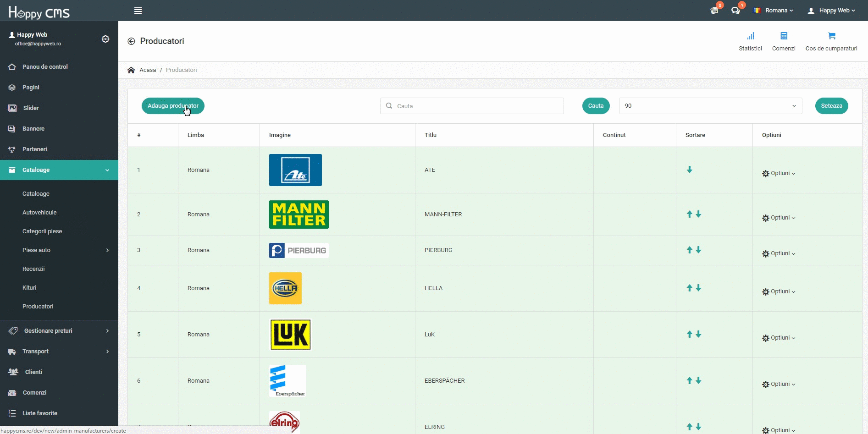Move HELLA up in sorting
868x434 pixels.
689,288
